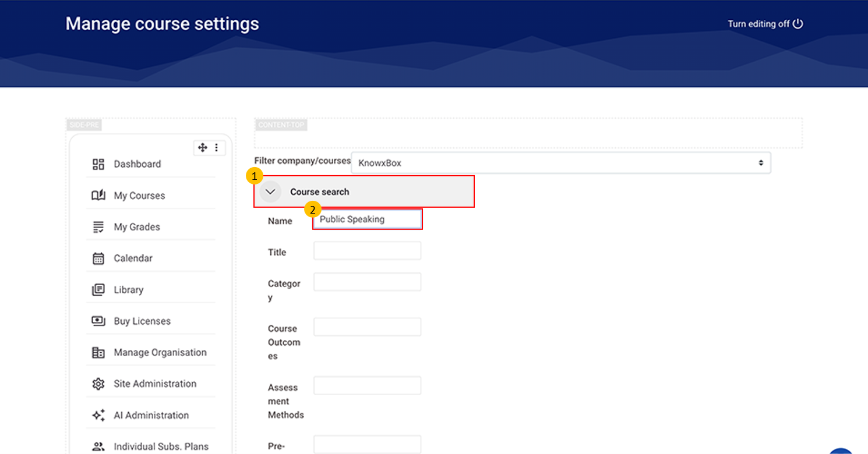Image resolution: width=868 pixels, height=454 pixels.
Task: Click the Name field containing Public Speaking
Action: 367,219
